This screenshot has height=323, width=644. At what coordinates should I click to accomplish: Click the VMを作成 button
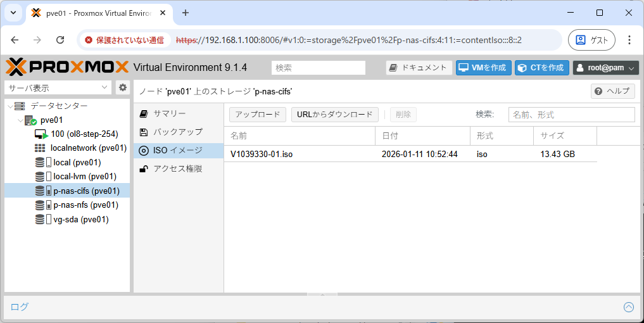coord(483,68)
